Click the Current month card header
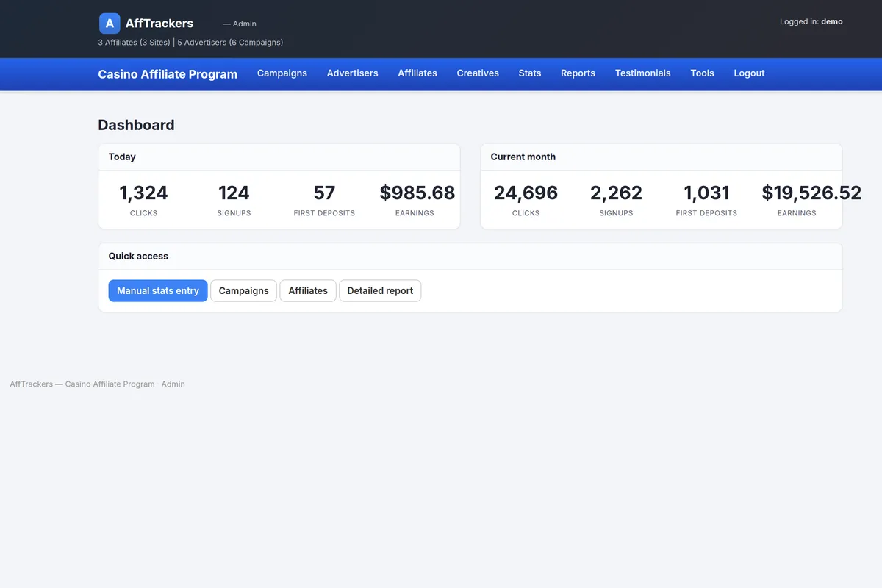The height and width of the screenshot is (588, 882). [661, 157]
